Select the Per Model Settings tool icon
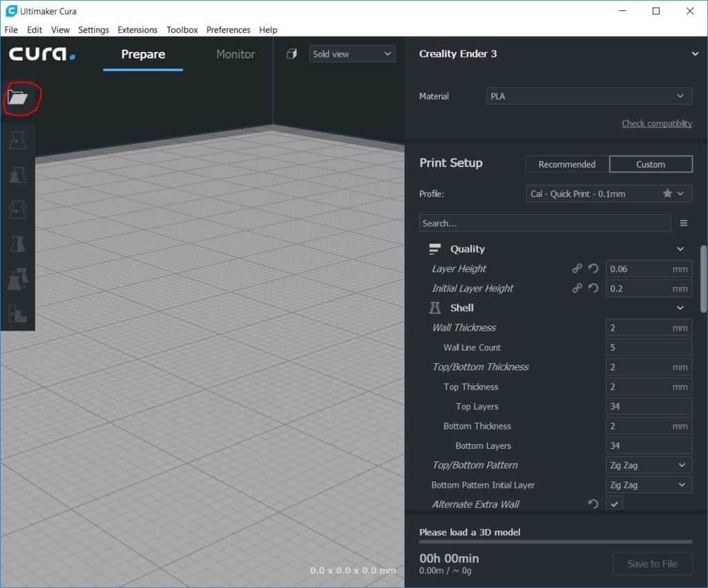Viewport: 708px width, 588px height. tap(17, 279)
